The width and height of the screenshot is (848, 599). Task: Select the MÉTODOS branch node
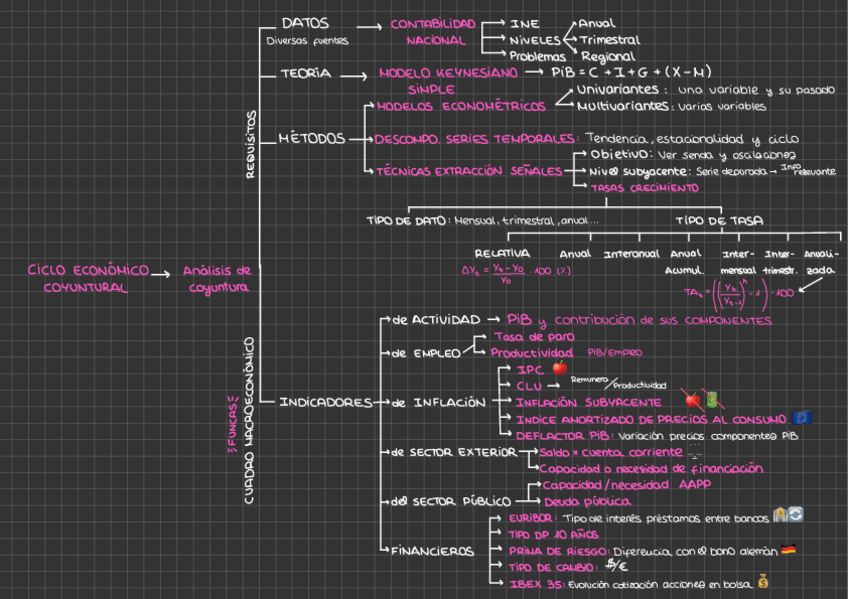tap(312, 138)
